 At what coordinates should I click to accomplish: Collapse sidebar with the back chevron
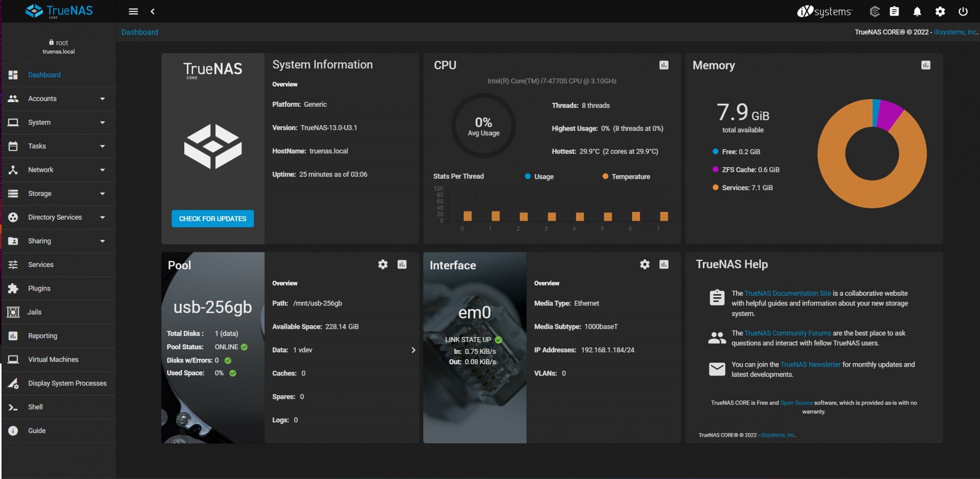[x=153, y=11]
